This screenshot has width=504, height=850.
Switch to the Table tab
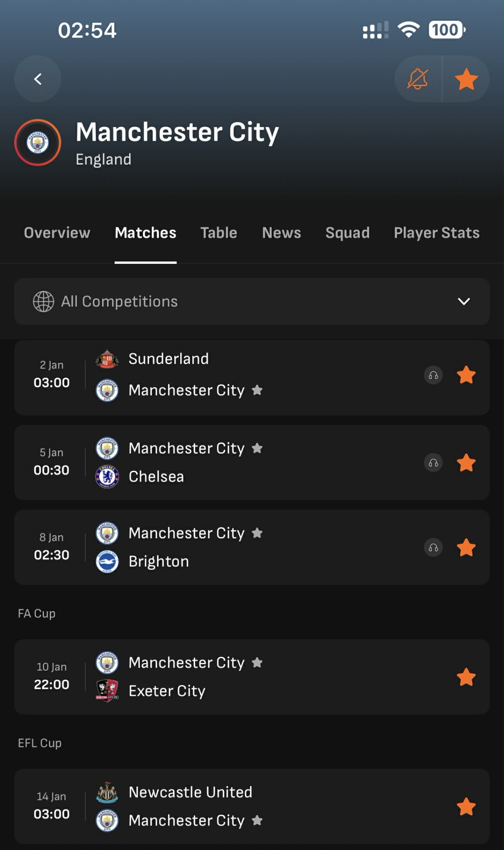tap(219, 233)
